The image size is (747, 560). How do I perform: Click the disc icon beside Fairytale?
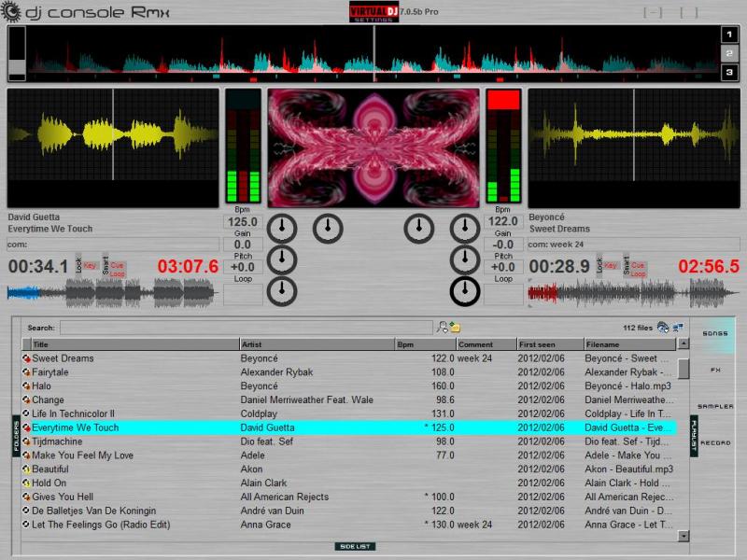(x=26, y=371)
